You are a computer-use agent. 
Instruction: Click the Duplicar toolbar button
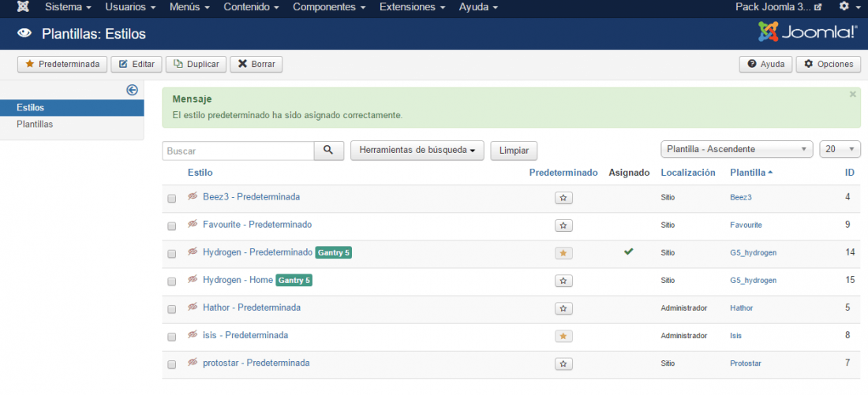[196, 64]
